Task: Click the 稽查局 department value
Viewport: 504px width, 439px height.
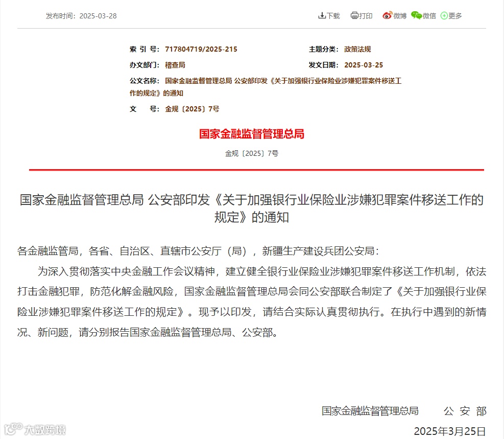Action: 175,65
